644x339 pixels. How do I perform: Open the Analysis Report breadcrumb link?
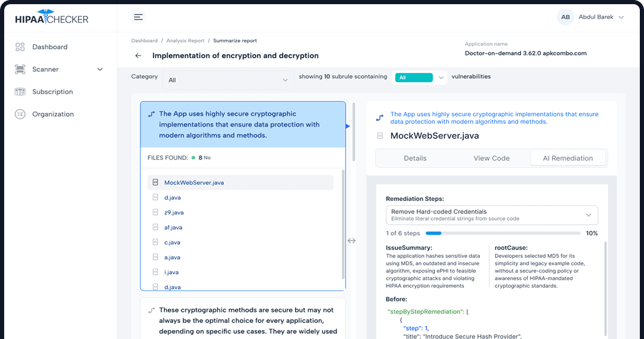pos(185,40)
